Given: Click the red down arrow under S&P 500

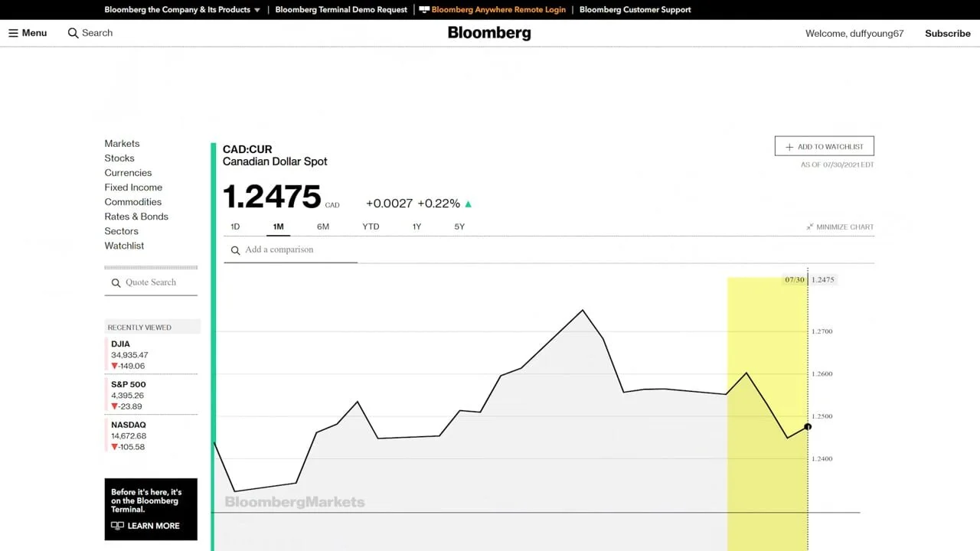Looking at the screenshot, I should coord(115,406).
